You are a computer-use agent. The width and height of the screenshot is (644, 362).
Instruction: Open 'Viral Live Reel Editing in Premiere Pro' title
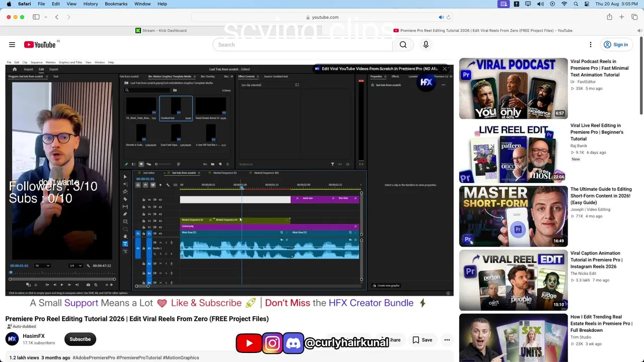point(597,132)
